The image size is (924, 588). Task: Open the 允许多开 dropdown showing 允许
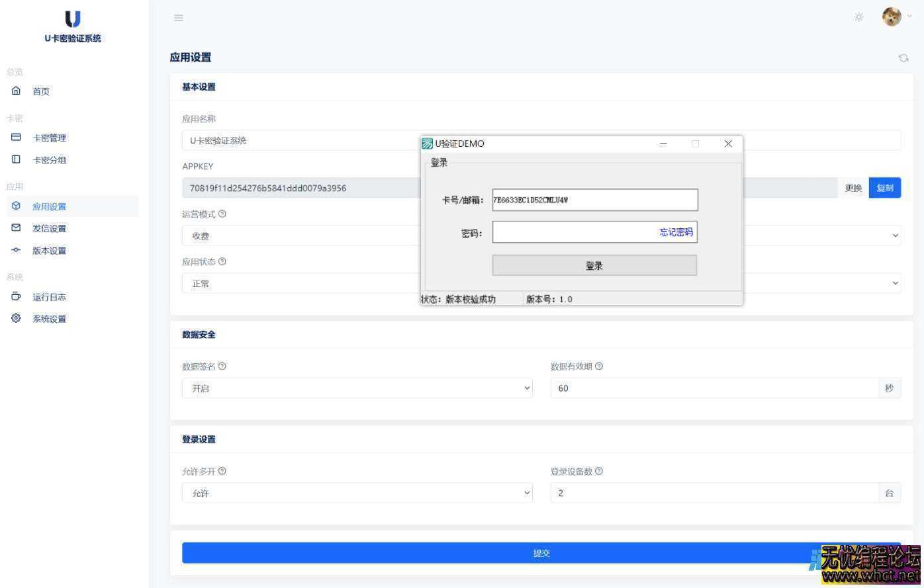point(357,493)
